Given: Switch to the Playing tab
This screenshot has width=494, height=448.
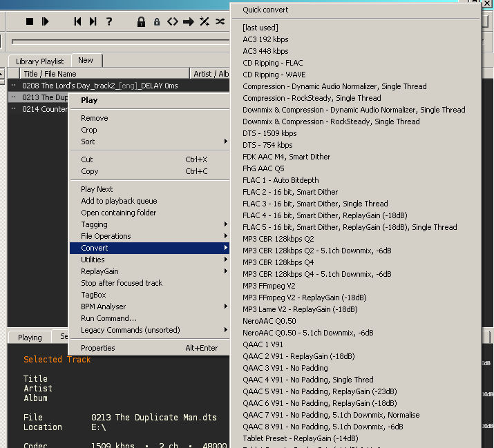Looking at the screenshot, I should click(x=30, y=338).
